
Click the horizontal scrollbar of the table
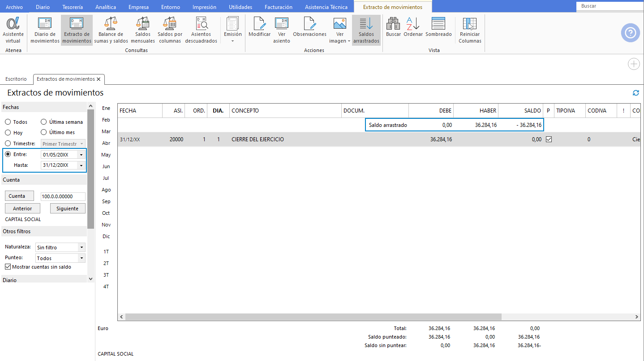[x=313, y=317]
